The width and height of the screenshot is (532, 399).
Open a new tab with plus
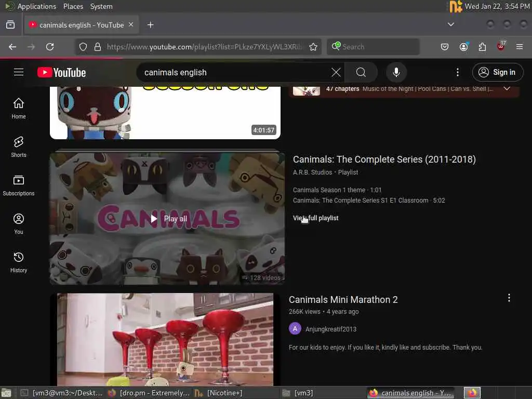tap(150, 25)
